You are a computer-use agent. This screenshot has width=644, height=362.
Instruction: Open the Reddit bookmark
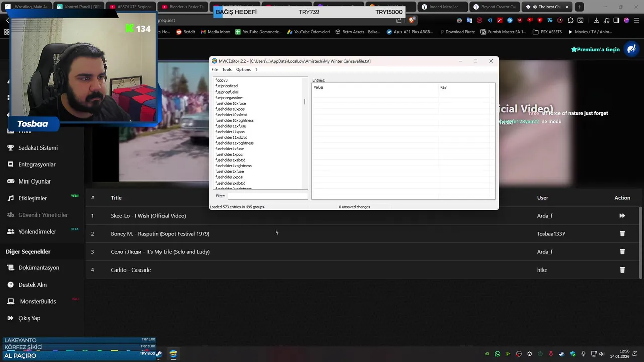(185, 32)
